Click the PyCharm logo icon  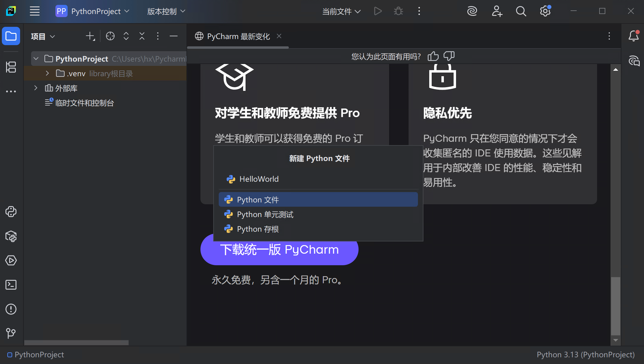tap(11, 11)
